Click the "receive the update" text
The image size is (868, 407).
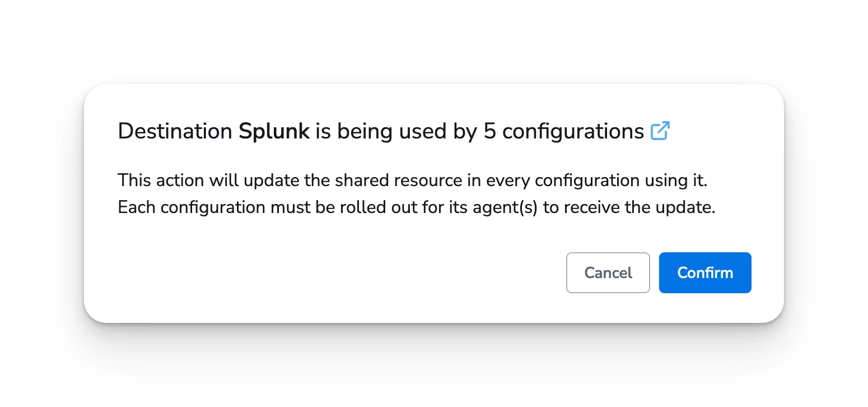coord(640,207)
